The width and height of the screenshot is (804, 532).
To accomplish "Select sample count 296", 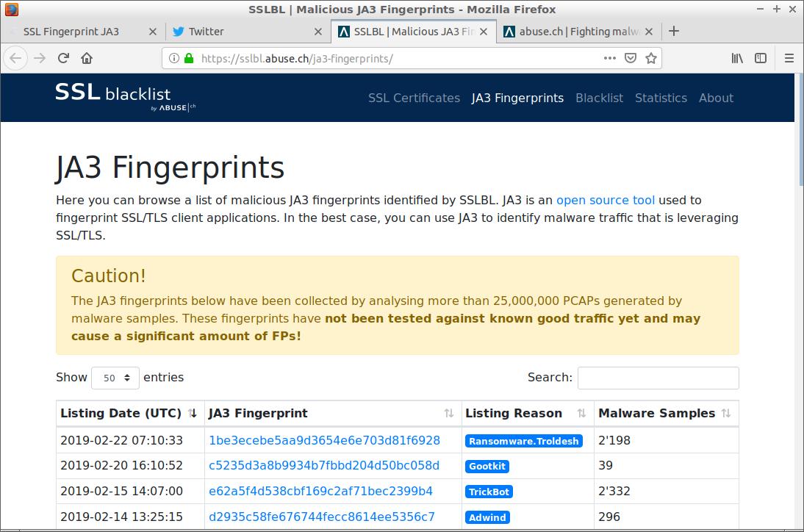I will tap(609, 517).
